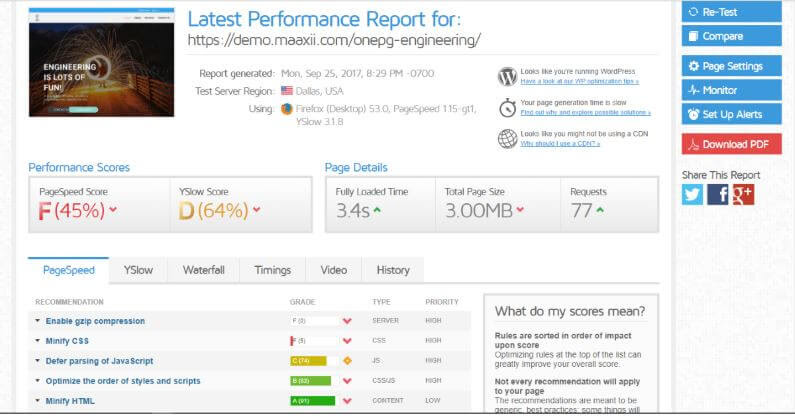Click 'Dallas, USA' server region text
795x416 pixels.
tap(319, 91)
